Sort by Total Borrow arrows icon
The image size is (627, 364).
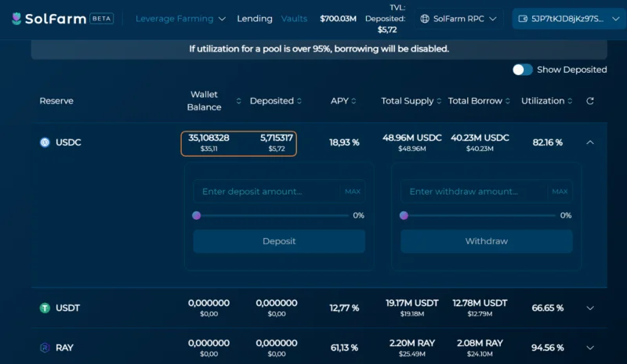click(507, 101)
